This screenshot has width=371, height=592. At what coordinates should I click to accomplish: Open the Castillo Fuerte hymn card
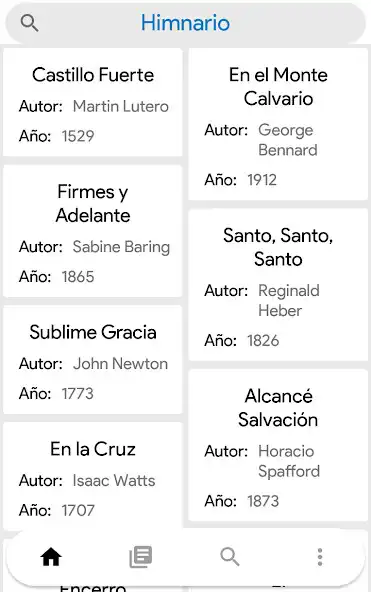(x=92, y=102)
